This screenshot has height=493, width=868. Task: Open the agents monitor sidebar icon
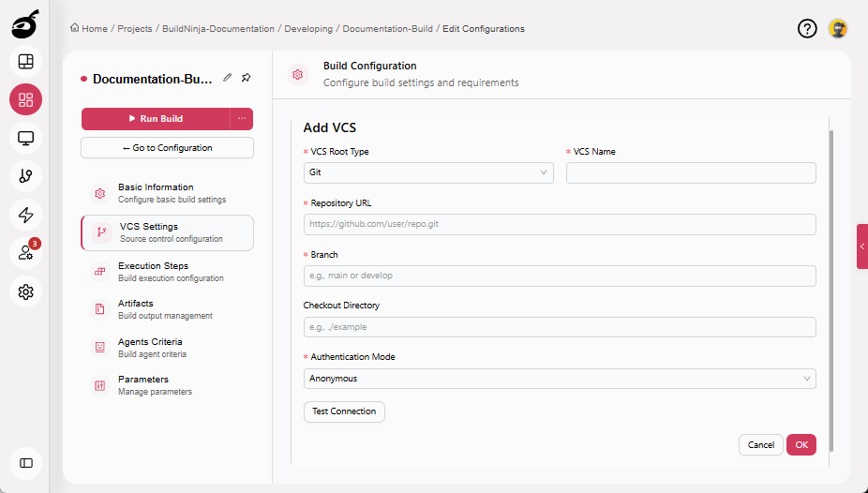tap(25, 138)
